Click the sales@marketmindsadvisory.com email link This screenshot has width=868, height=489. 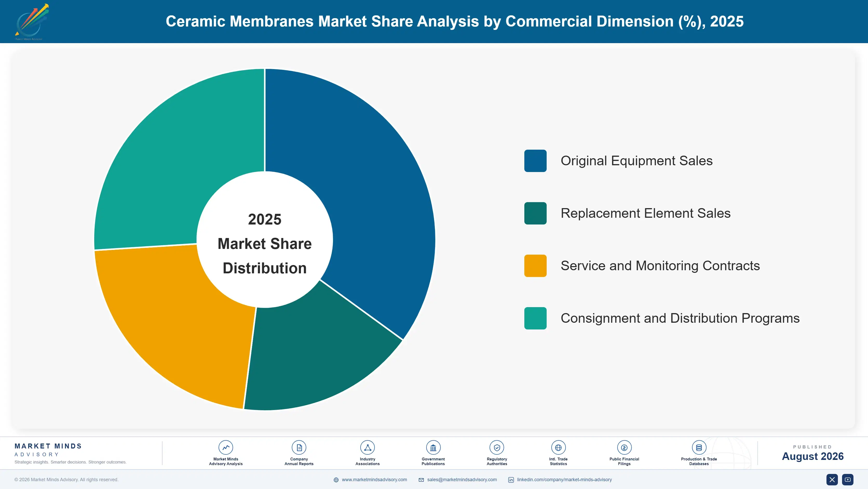click(462, 480)
